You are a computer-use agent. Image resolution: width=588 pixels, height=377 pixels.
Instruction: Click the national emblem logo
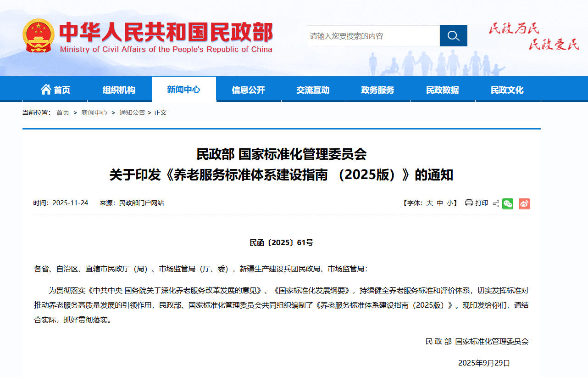click(39, 35)
